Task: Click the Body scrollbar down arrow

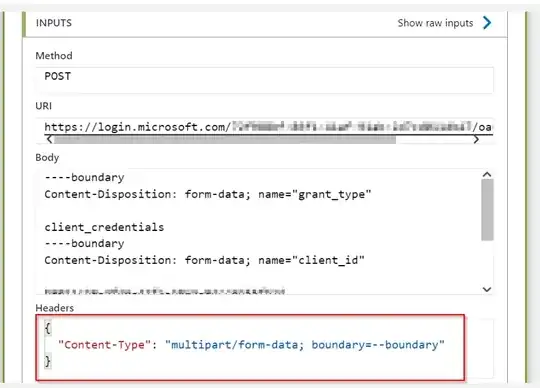Action: click(487, 289)
